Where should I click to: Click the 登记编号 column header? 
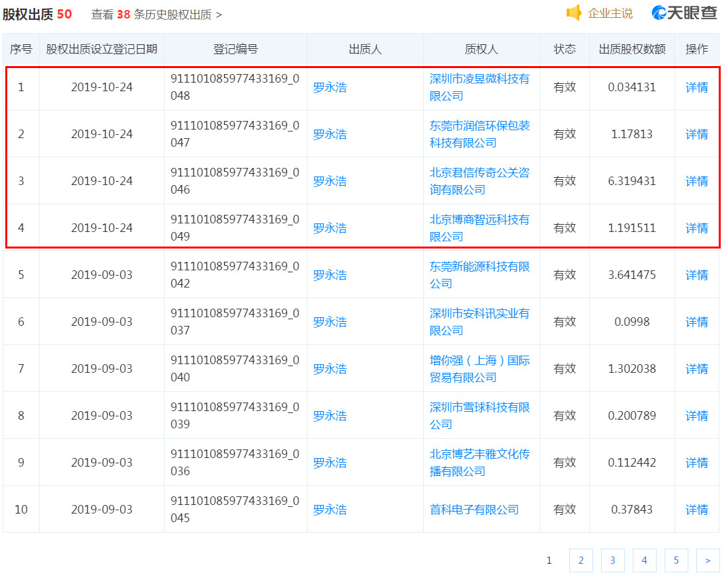click(235, 49)
